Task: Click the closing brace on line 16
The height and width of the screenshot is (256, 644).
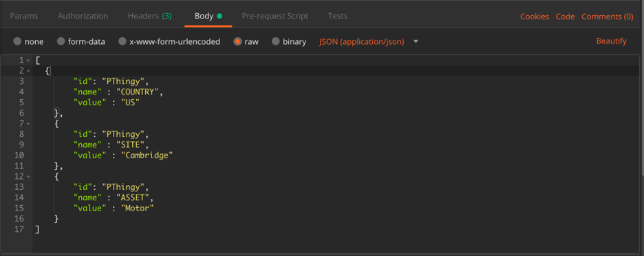Action: click(56, 219)
